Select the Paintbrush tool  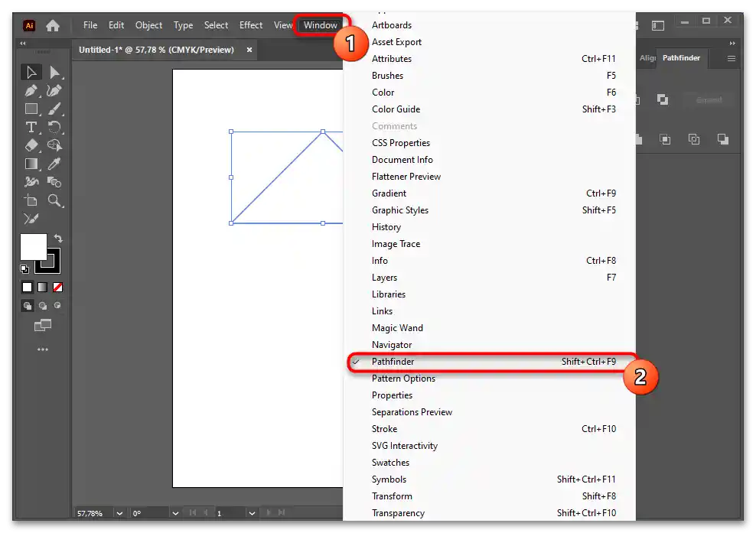(x=54, y=109)
